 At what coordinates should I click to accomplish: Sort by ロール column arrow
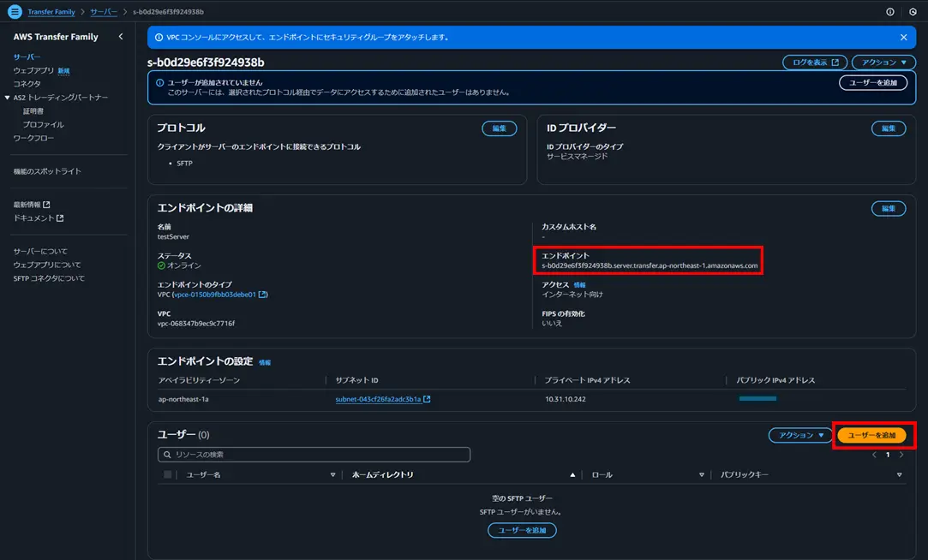coord(701,475)
